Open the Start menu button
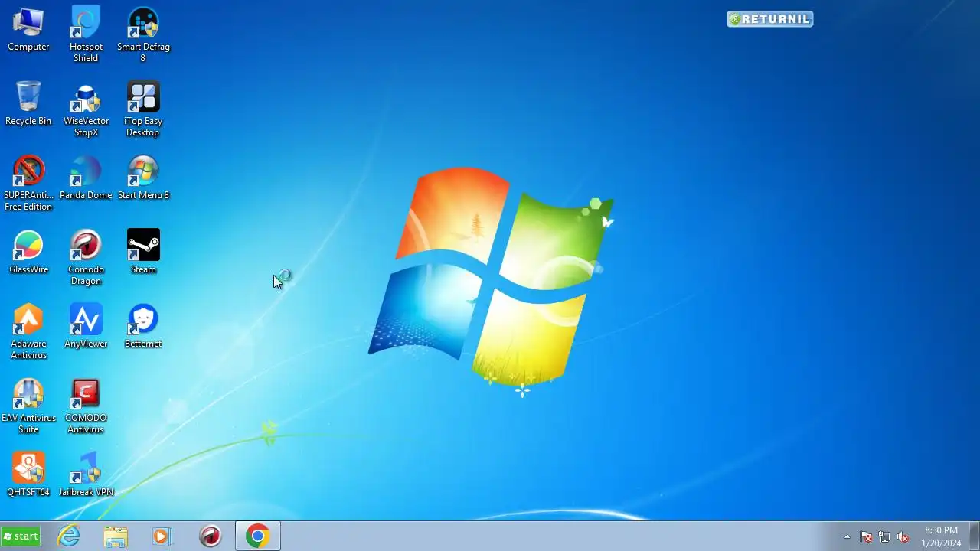The width and height of the screenshot is (980, 551). click(21, 536)
